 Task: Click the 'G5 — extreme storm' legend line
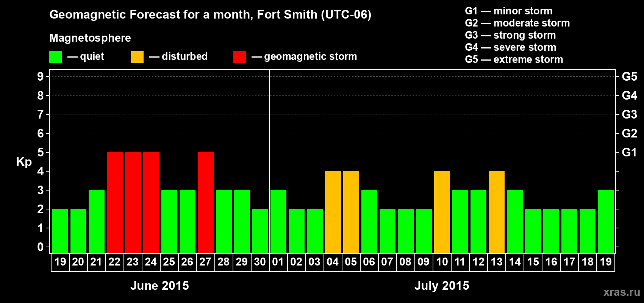click(514, 59)
